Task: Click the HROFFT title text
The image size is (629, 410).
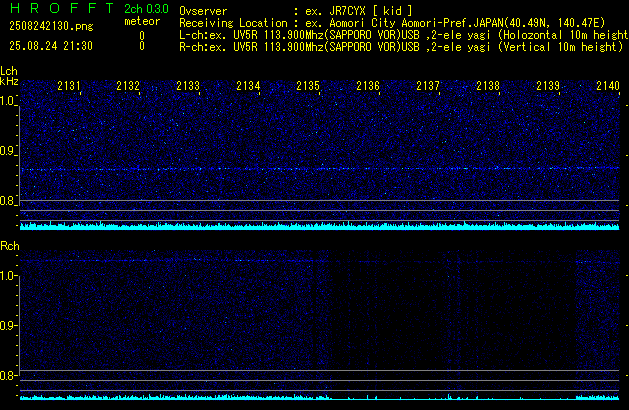Action: point(62,8)
